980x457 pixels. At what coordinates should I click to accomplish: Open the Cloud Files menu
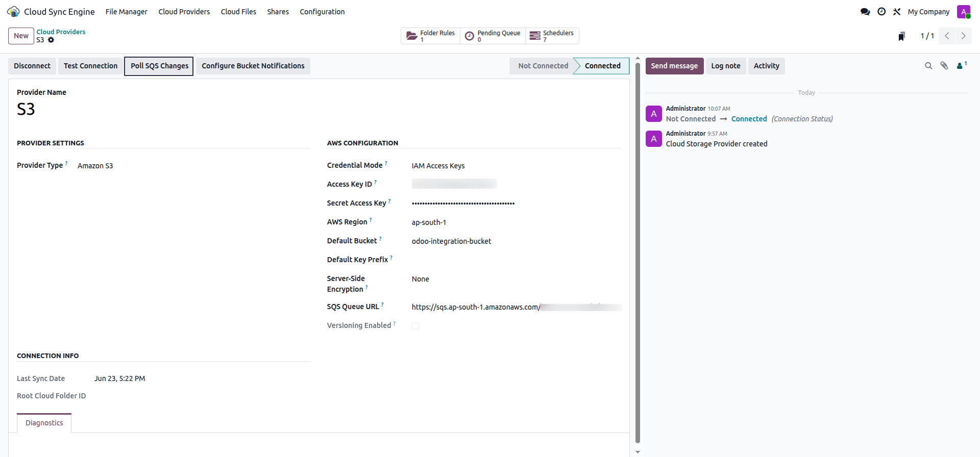pyautogui.click(x=238, y=12)
